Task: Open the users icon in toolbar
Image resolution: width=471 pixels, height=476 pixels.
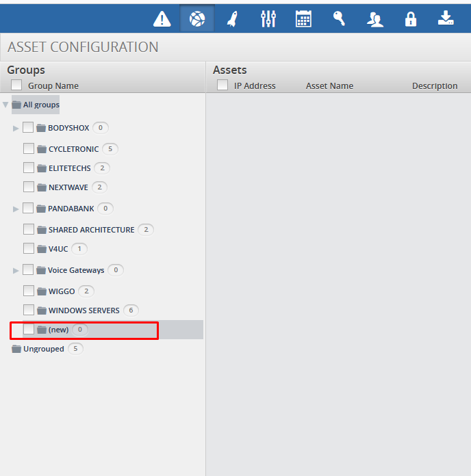Action: click(374, 19)
